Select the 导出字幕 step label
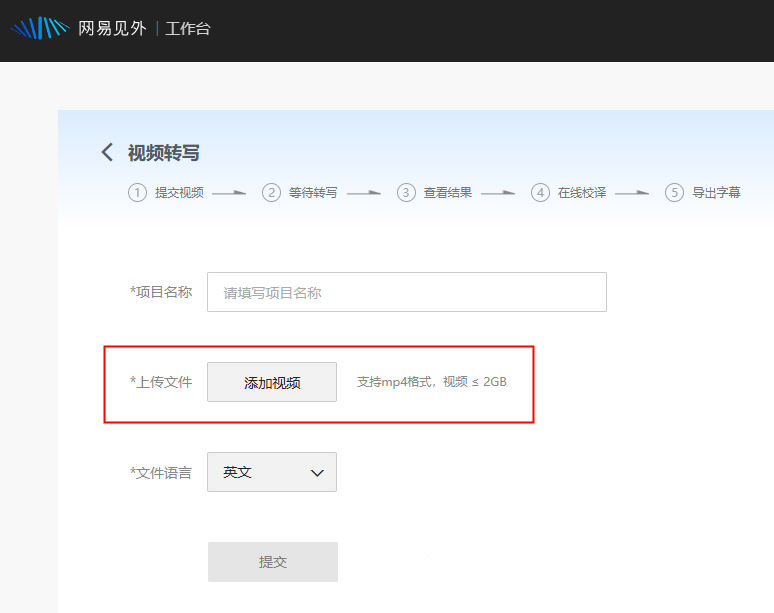The height and width of the screenshot is (613, 774). coord(716,193)
